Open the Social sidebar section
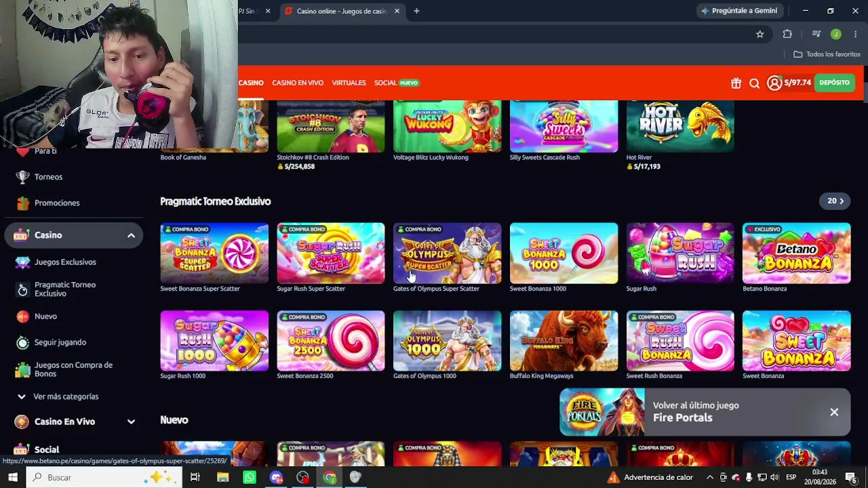 click(47, 449)
